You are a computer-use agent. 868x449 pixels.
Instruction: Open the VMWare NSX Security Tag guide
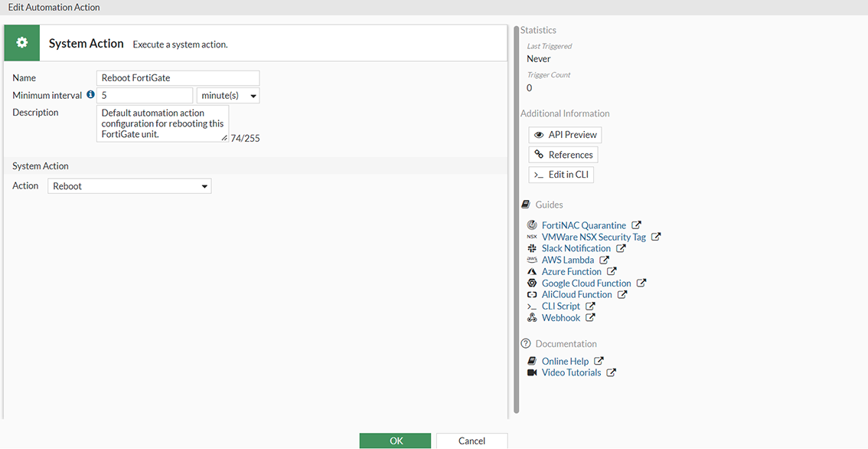tap(593, 237)
